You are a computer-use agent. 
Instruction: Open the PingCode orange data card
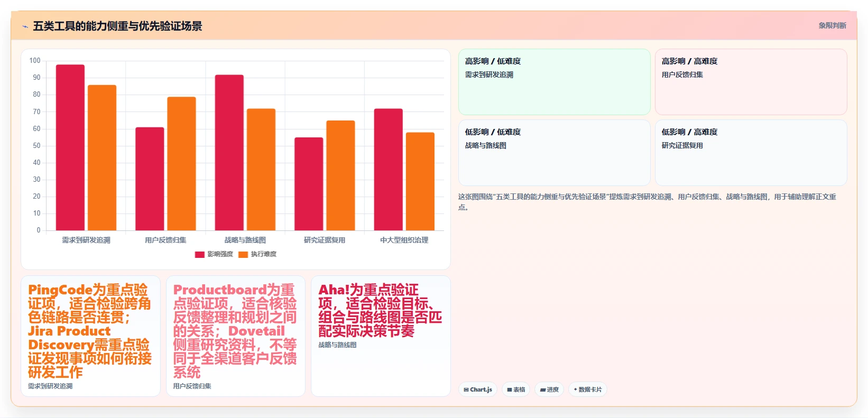tap(90, 336)
